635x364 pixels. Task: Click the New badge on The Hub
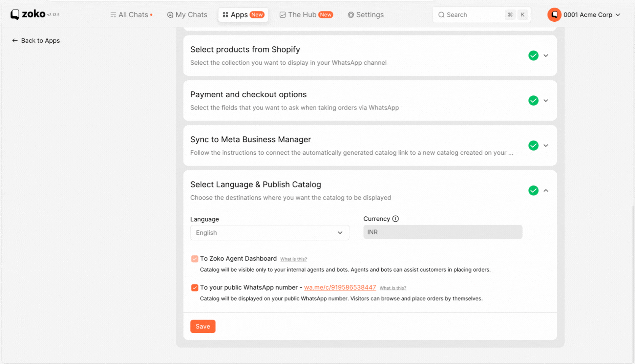tap(325, 15)
